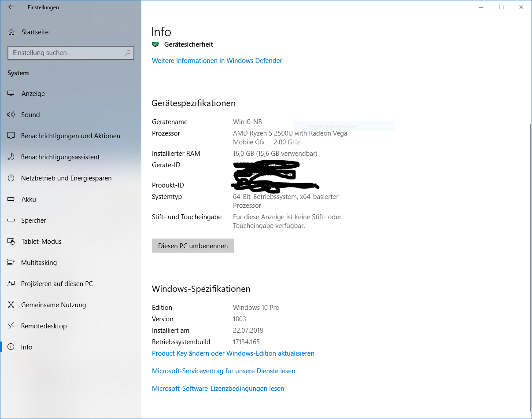Open the Akku settings page
The image size is (532, 419).
point(70,199)
